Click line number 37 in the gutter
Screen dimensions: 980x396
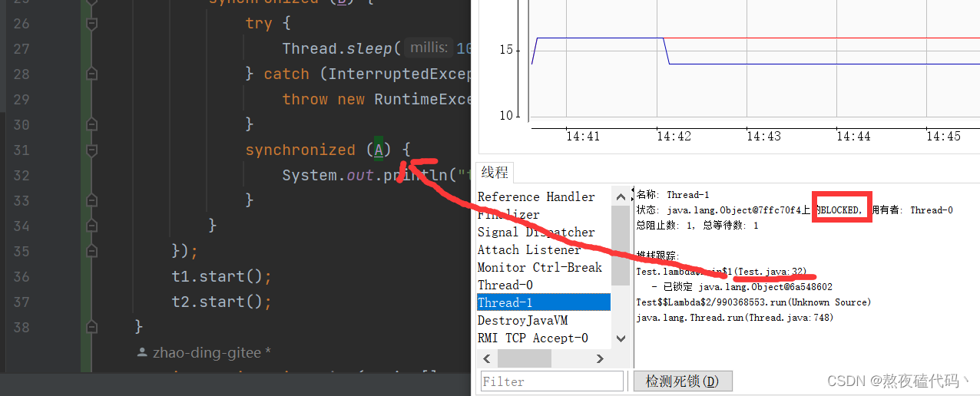click(x=22, y=302)
